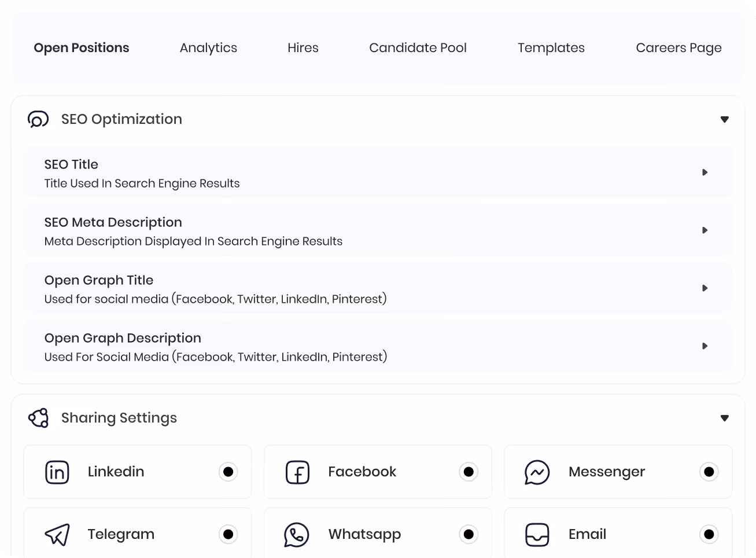Expand the SEO Title row arrow
Image resolution: width=756 pixels, height=558 pixels.
705,172
